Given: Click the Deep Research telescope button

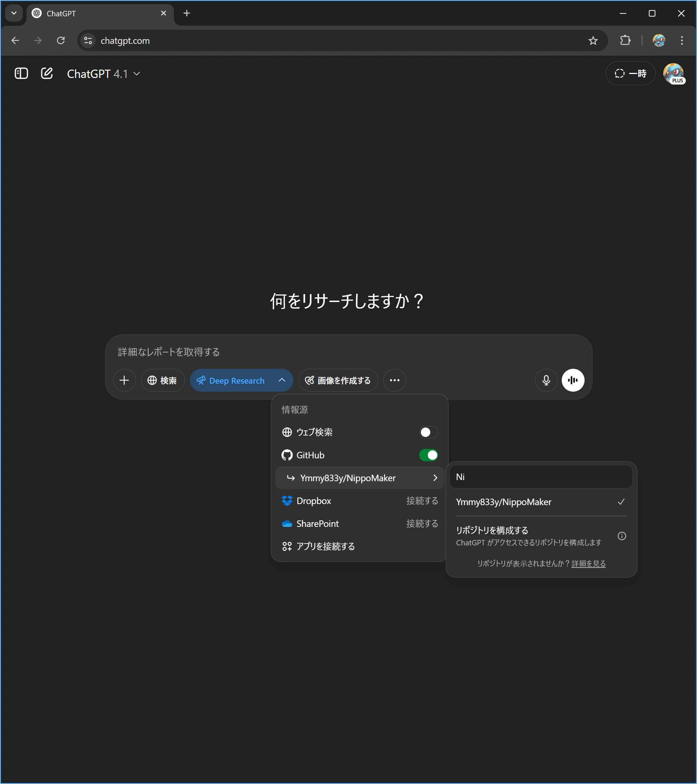Looking at the screenshot, I should click(231, 380).
